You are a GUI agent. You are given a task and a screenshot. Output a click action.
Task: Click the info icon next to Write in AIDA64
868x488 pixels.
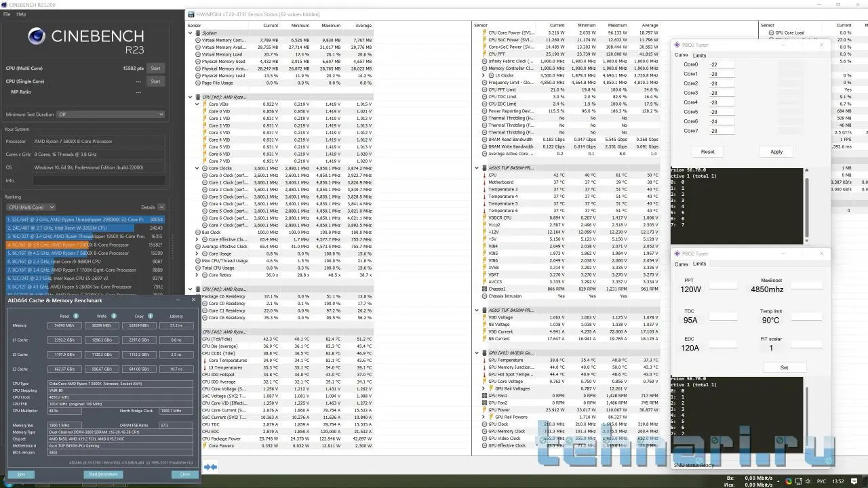coord(114,316)
